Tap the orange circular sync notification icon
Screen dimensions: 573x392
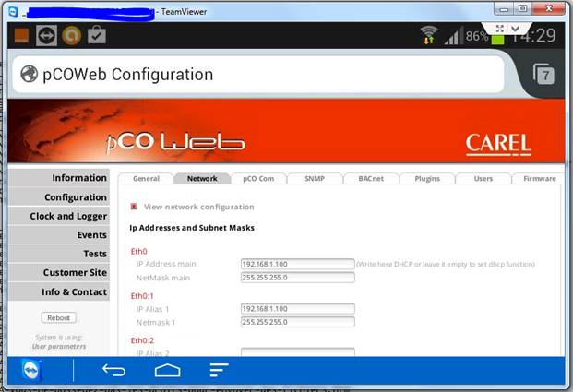[x=71, y=35]
